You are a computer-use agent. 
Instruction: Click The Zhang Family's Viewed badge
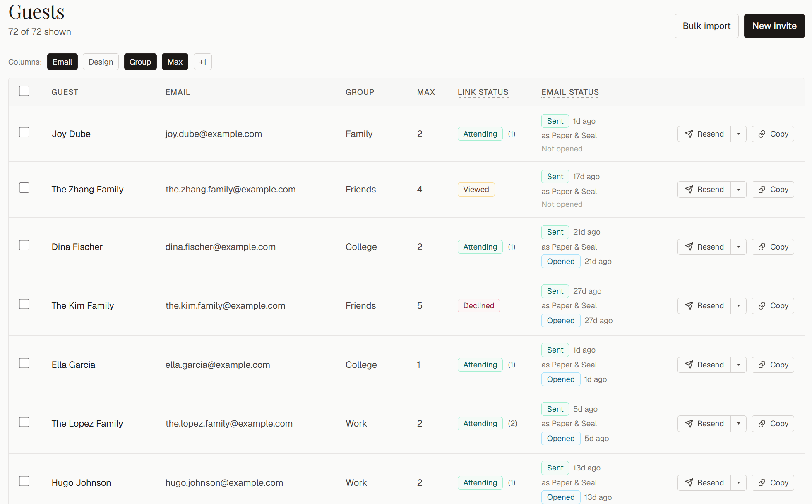coord(476,190)
